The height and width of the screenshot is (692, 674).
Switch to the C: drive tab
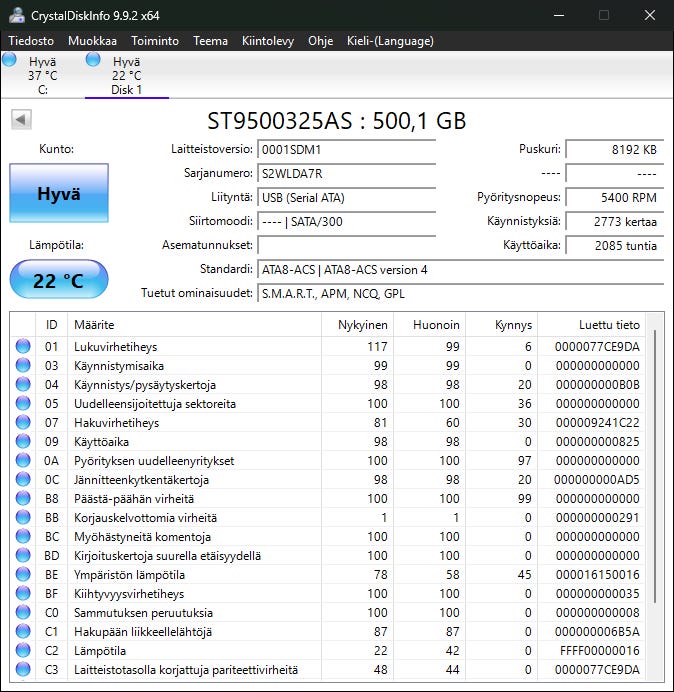click(x=42, y=75)
